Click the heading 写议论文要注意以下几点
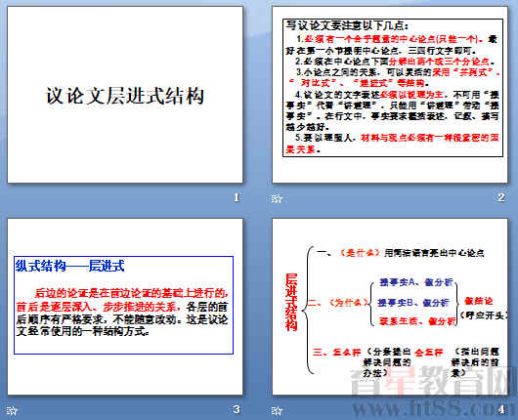This screenshot has height=420, width=518. (348, 25)
